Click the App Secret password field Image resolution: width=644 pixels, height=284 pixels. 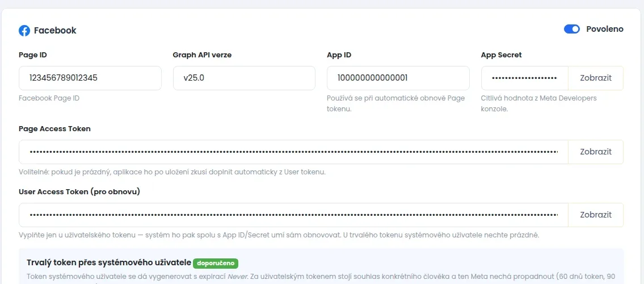[524, 78]
